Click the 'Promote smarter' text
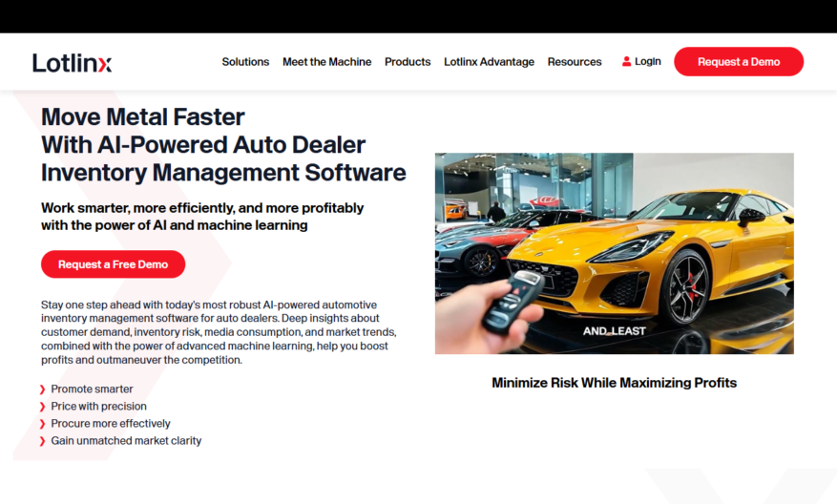The image size is (837, 504). (92, 389)
